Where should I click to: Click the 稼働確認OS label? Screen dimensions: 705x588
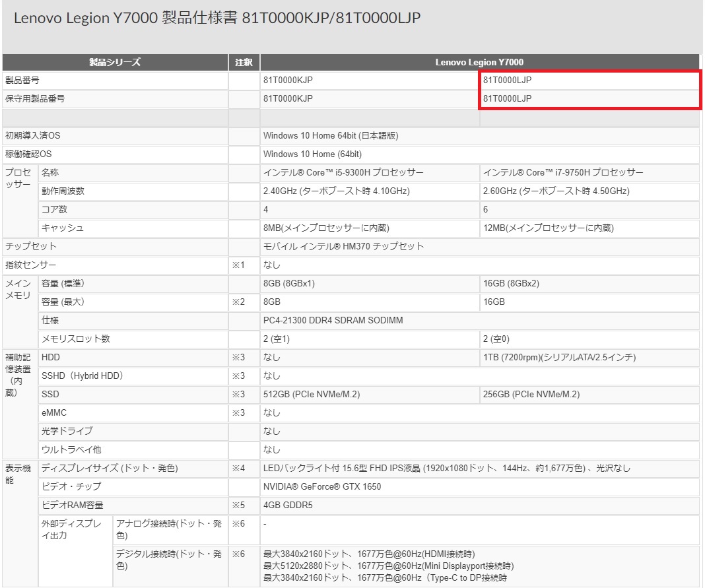click(x=28, y=154)
